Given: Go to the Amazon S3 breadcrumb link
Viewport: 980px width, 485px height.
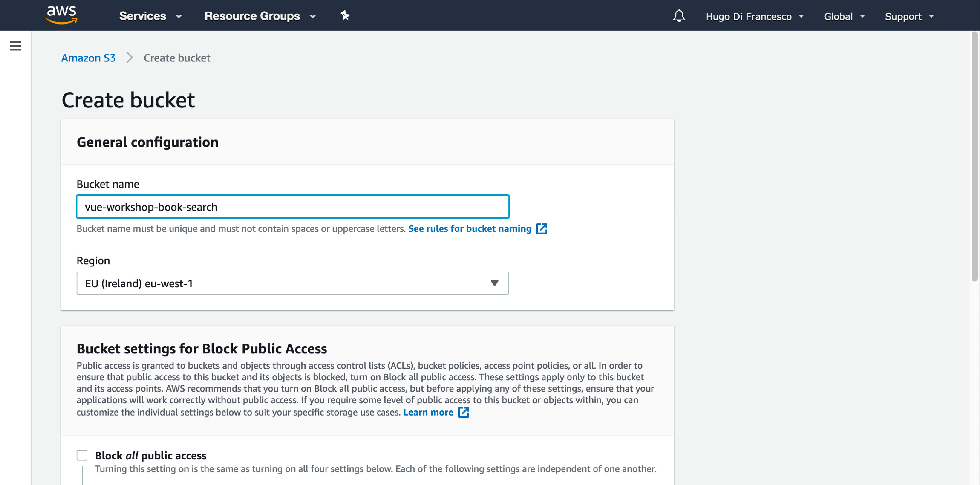Looking at the screenshot, I should coord(88,58).
